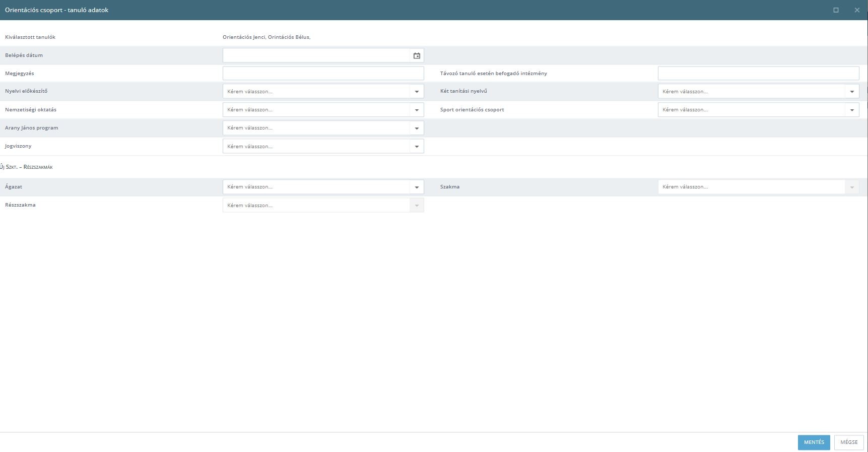Click the dialog title Orientációs csoport - tanuló adatok
Screen dimensions: 868x452
[56, 10]
